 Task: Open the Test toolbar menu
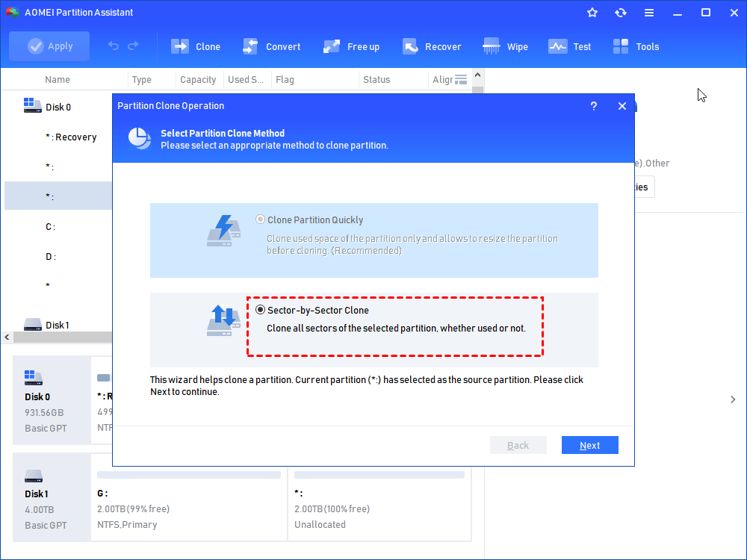tap(569, 46)
